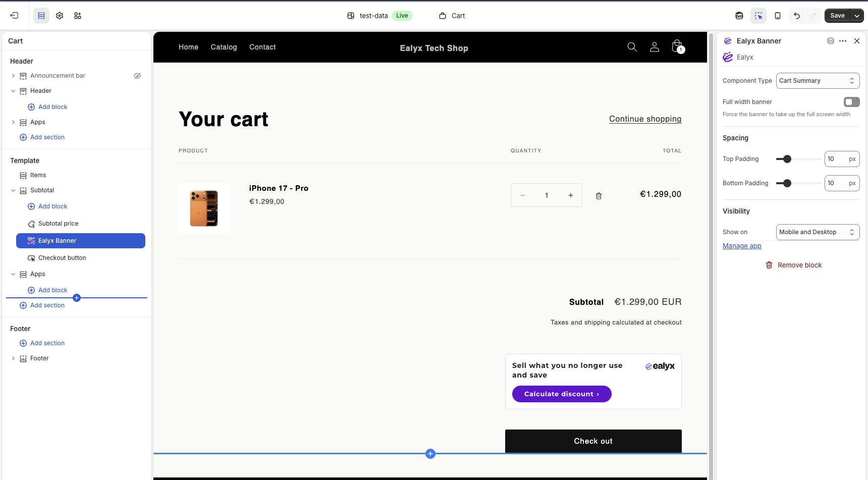The width and height of the screenshot is (868, 480).
Task: Click the Top Padding slider handle
Action: coord(787,159)
